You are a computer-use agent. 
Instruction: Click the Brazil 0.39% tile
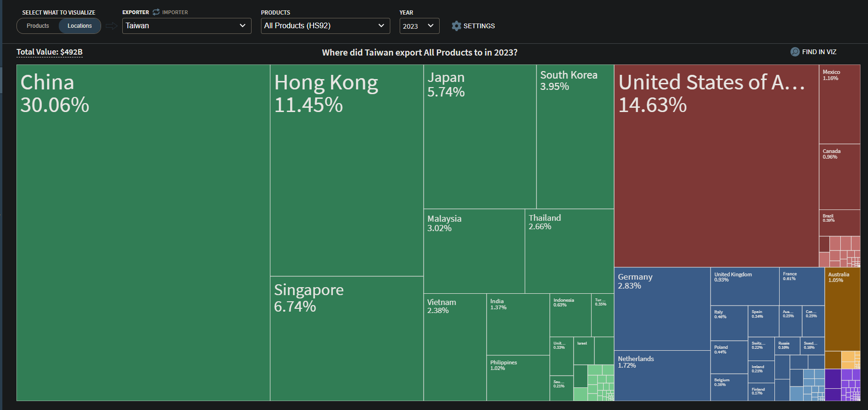pyautogui.click(x=840, y=223)
